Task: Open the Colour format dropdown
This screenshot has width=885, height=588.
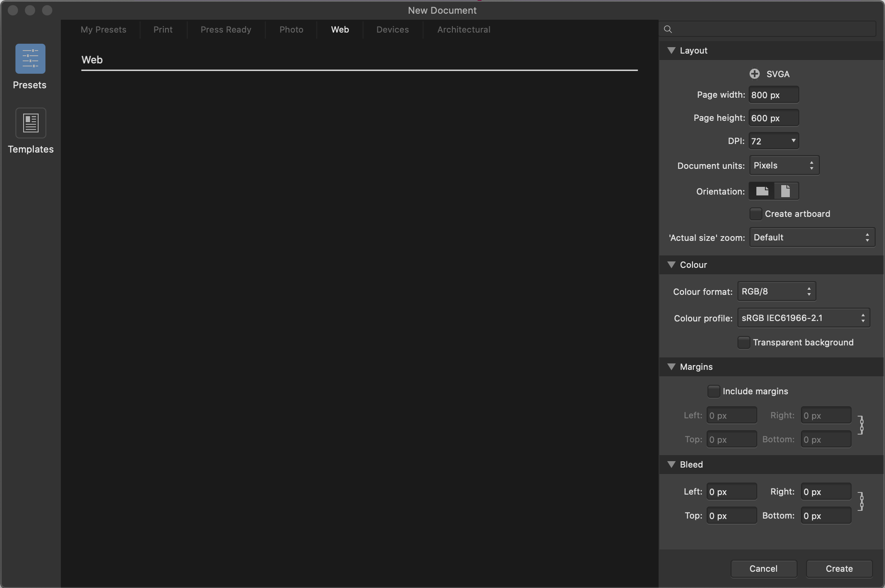Action: [777, 291]
